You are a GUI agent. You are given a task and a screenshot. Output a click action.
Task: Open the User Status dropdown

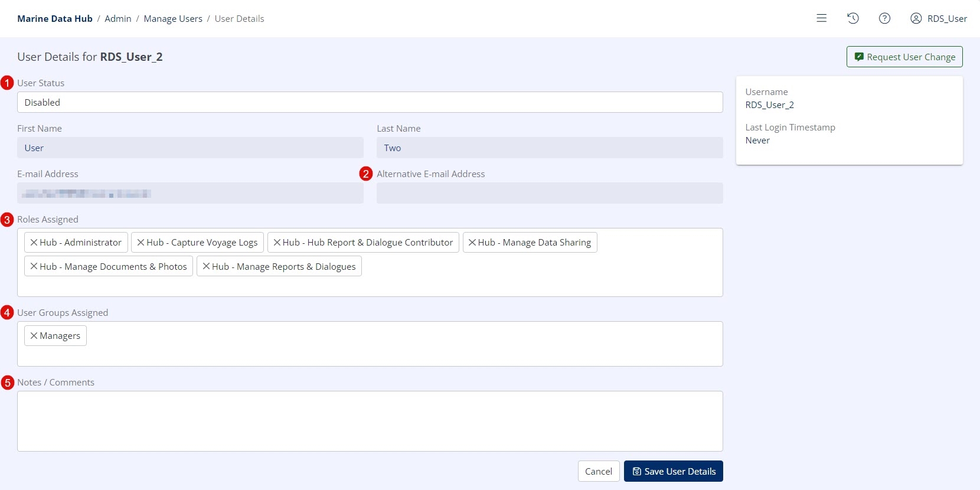coord(370,102)
